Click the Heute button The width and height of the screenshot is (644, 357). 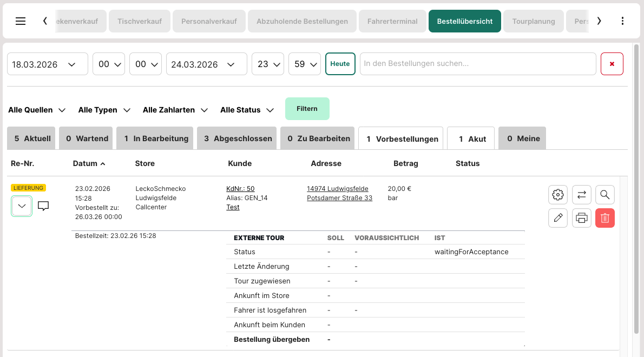[x=340, y=64]
